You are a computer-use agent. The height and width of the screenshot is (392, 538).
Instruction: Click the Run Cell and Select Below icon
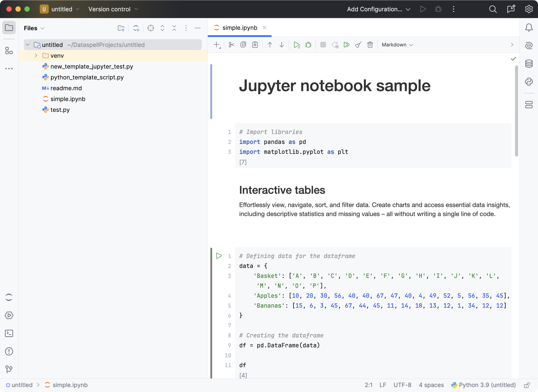click(x=297, y=45)
